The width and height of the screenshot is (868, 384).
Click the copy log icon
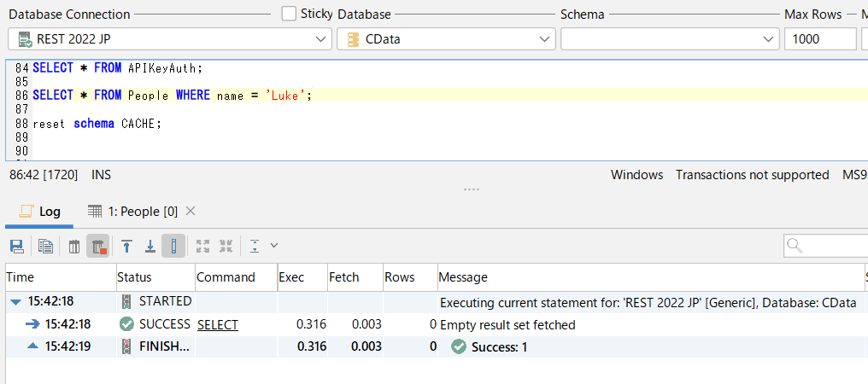coord(46,247)
